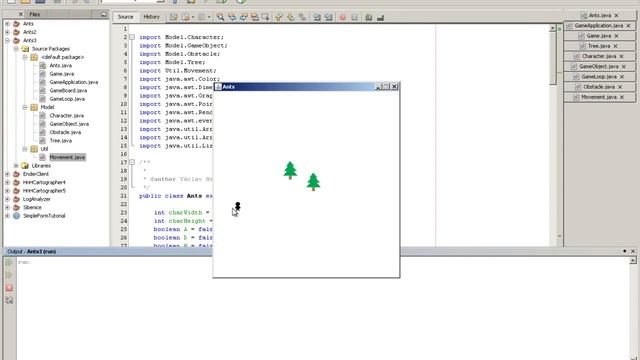This screenshot has width=640, height=360.
Task: Select HmmCartographer4 project in tree
Action: tap(44, 182)
